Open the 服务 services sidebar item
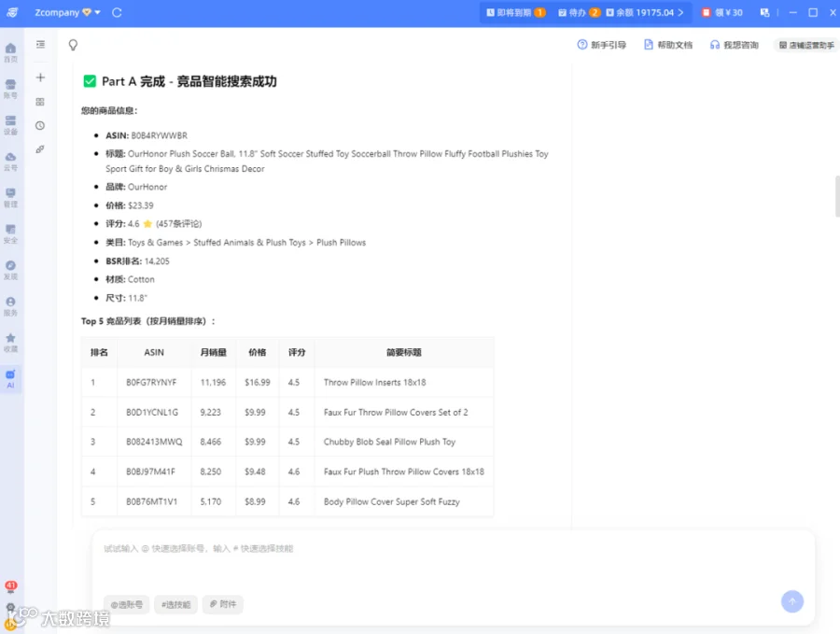 pos(10,306)
